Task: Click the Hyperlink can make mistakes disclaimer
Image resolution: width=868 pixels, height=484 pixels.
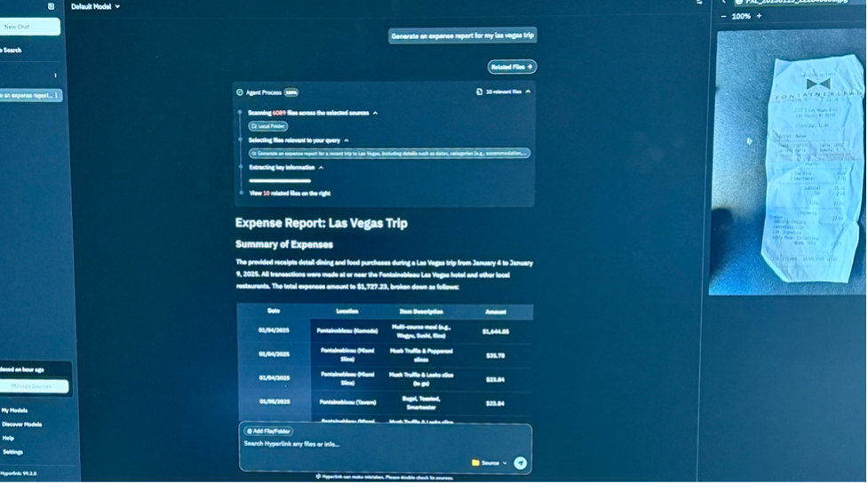Action: [384, 478]
